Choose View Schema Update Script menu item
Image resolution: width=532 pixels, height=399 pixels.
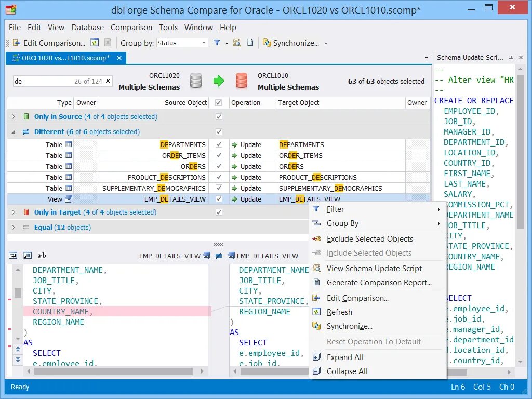click(377, 269)
